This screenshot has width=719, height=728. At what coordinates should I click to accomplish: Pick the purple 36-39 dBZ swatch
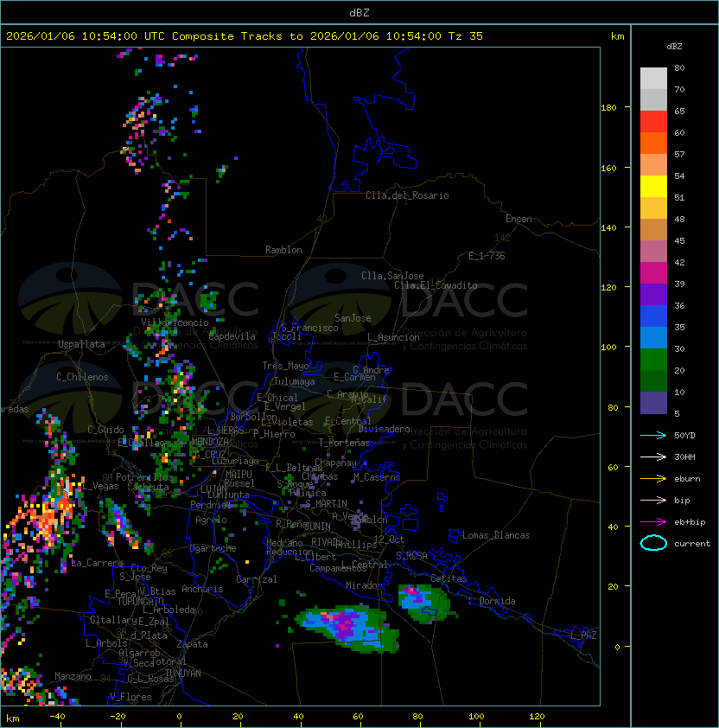pos(653,295)
